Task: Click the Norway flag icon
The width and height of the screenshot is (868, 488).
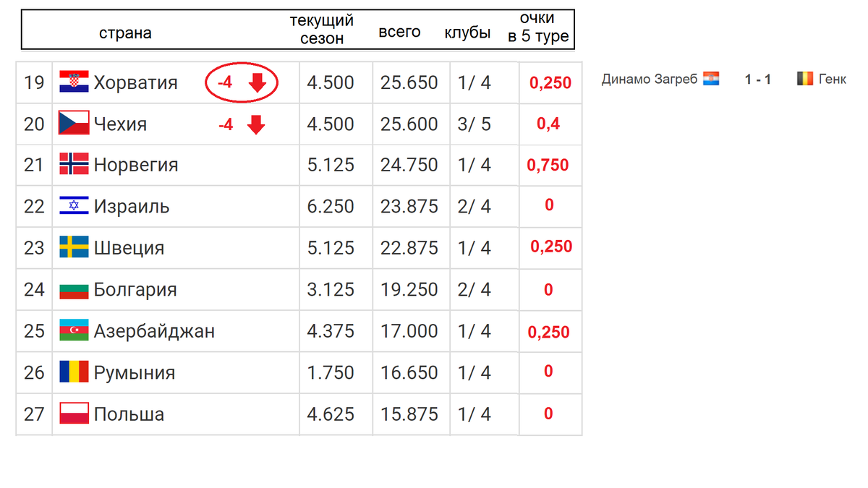Action: [x=74, y=165]
